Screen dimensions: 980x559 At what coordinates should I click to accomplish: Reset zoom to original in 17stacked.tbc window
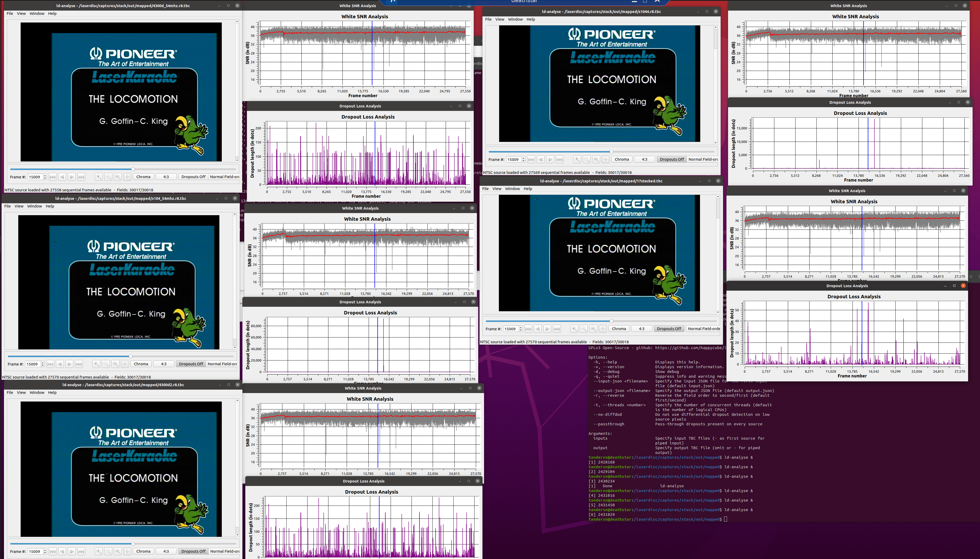click(x=593, y=329)
